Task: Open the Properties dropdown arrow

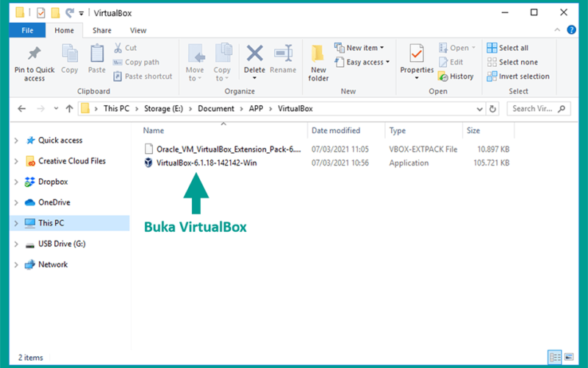Action: tap(417, 78)
